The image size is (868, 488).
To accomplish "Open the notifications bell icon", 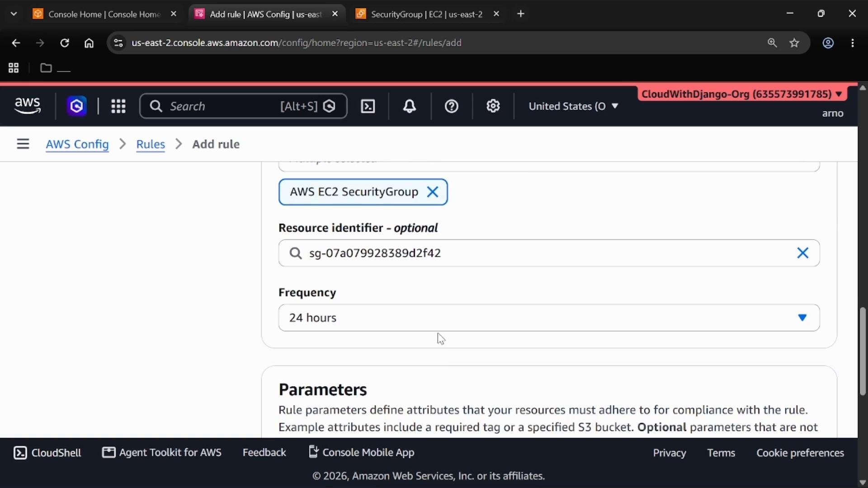I will coord(410,106).
